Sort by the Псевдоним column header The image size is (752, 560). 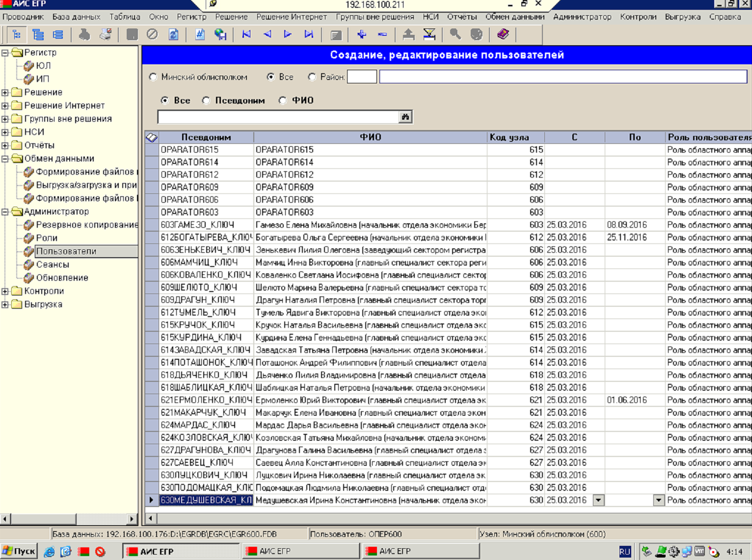(x=206, y=137)
